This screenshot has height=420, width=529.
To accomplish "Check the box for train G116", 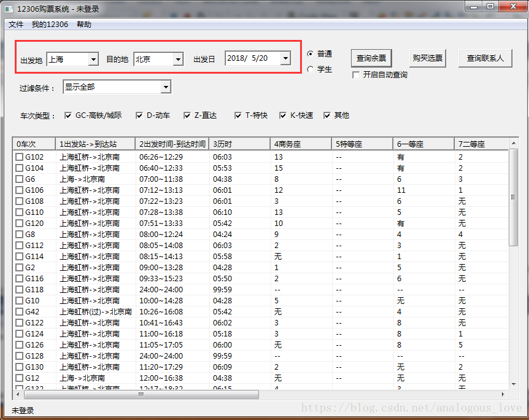I will click(x=20, y=279).
